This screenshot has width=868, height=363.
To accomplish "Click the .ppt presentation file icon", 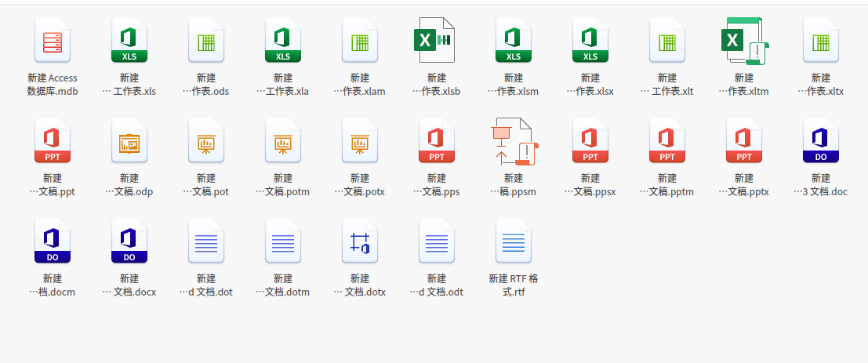I will tap(53, 140).
